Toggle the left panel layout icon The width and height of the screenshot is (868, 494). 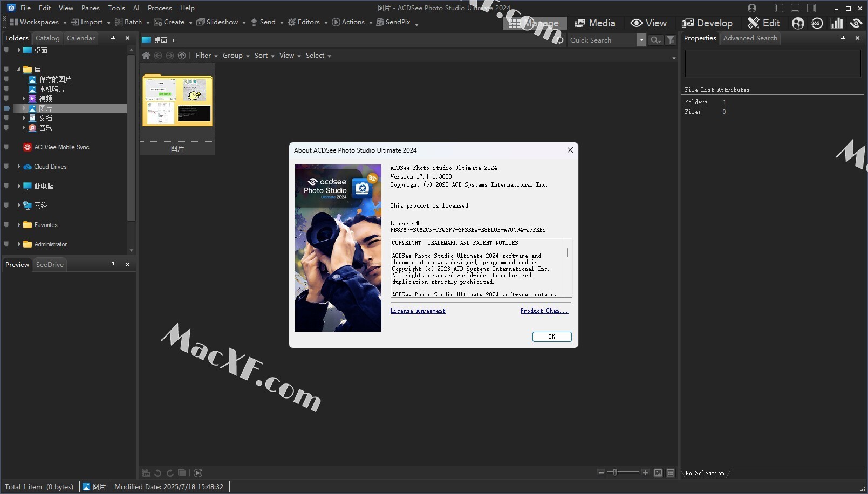click(x=778, y=8)
